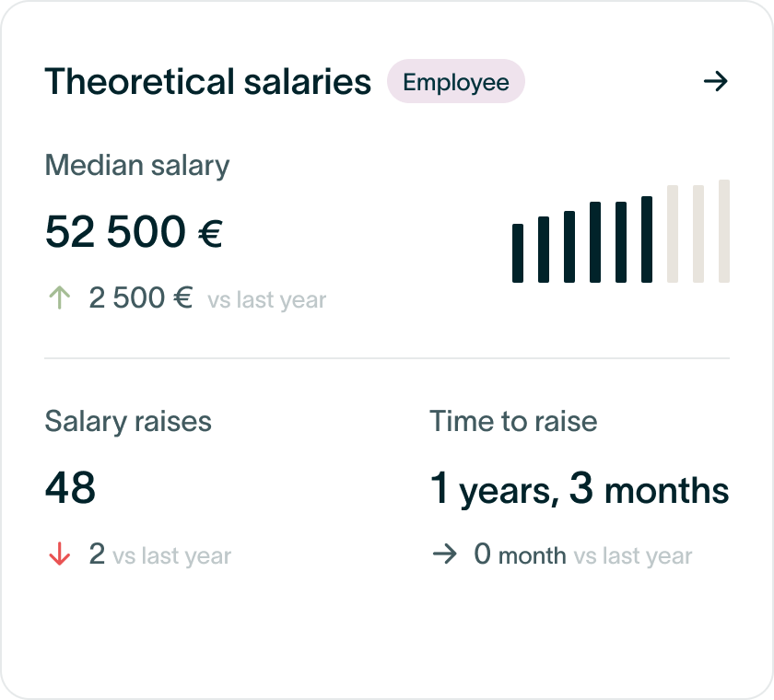The image size is (774, 700).
Task: Click the Median salary label
Action: (137, 165)
